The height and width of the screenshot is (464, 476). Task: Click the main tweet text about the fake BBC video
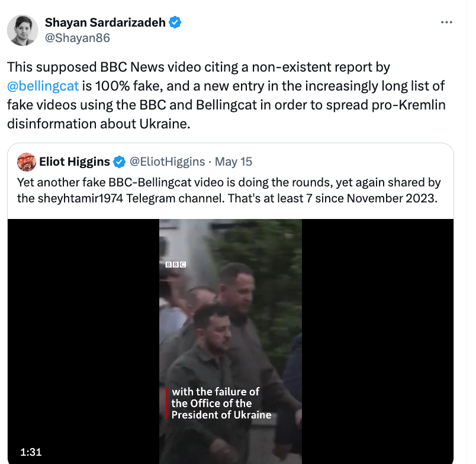[x=226, y=95]
